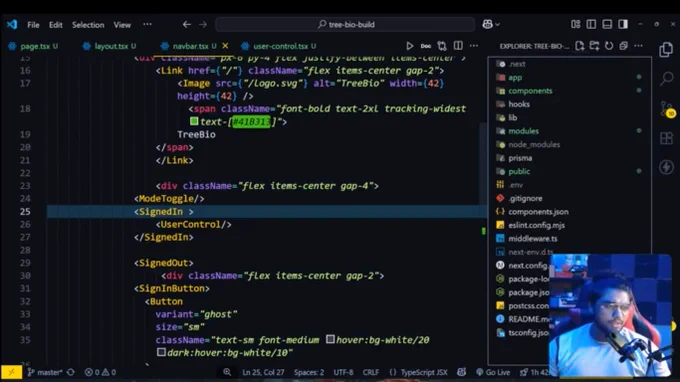
Task: Open the Search view in activity bar
Action: pos(667,78)
